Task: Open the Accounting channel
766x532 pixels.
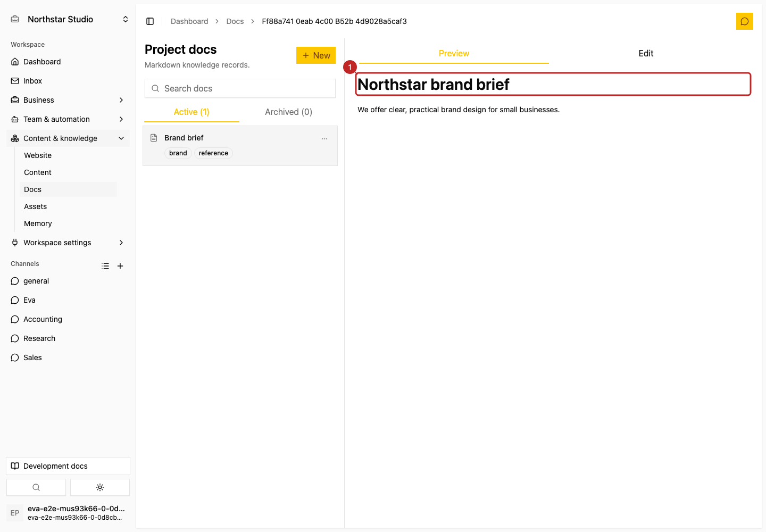Action: 68,319
